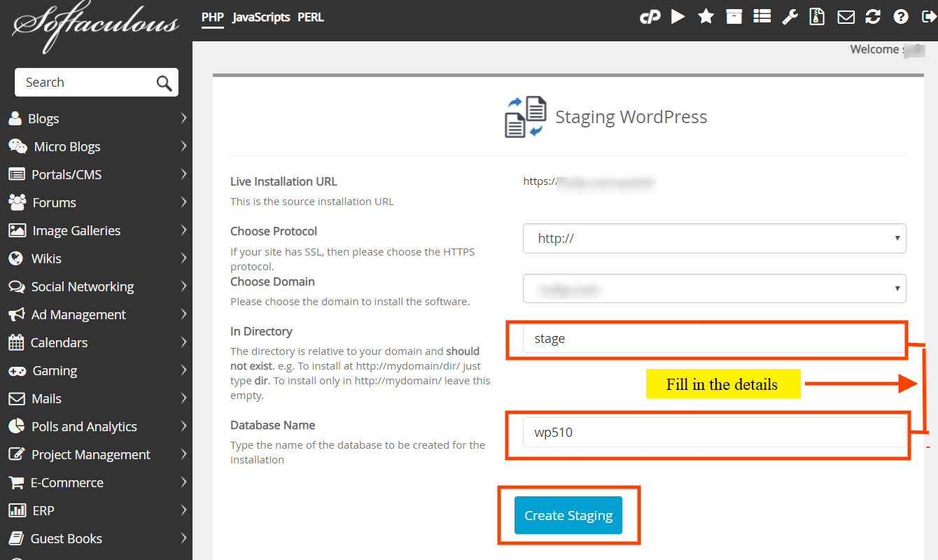Viewport: 938px width, 560px height.
Task: Click the Calendars icon
Action: (x=16, y=342)
